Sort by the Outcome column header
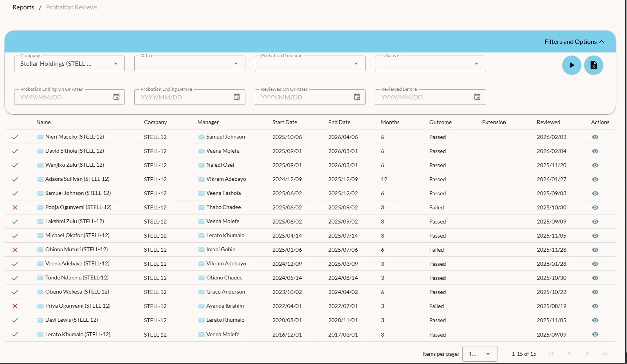Viewport: 627px width, 364px height. 440,122
